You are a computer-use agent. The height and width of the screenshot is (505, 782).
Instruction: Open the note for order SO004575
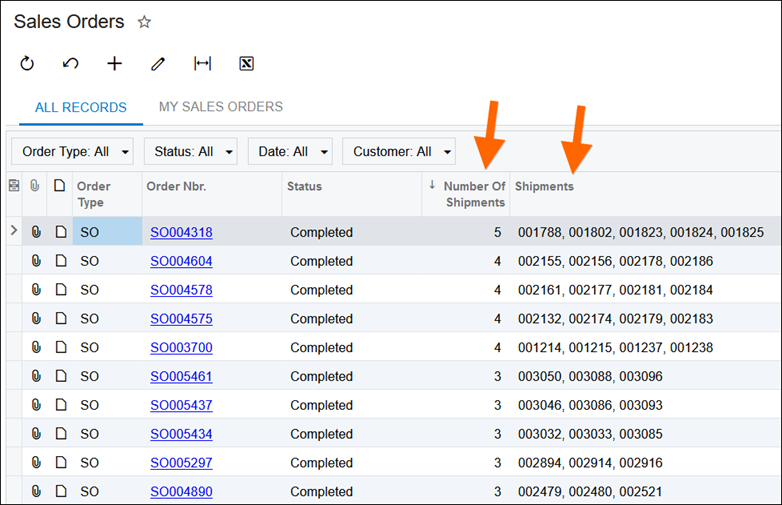coord(61,319)
